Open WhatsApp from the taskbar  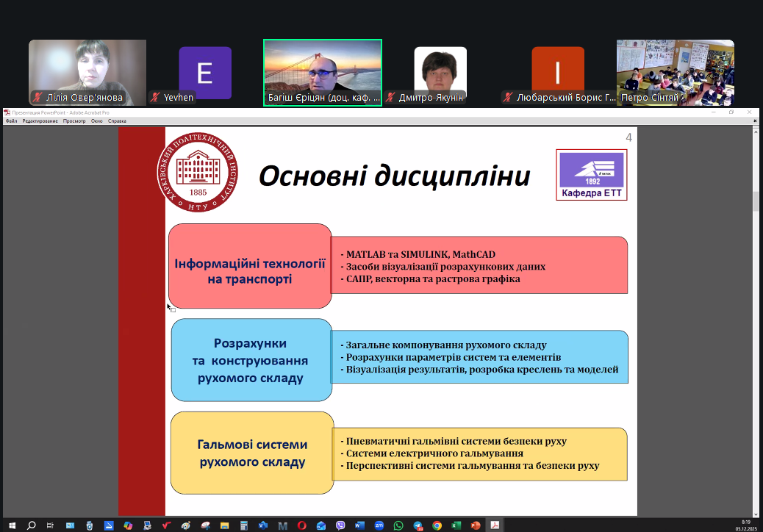coord(398,525)
